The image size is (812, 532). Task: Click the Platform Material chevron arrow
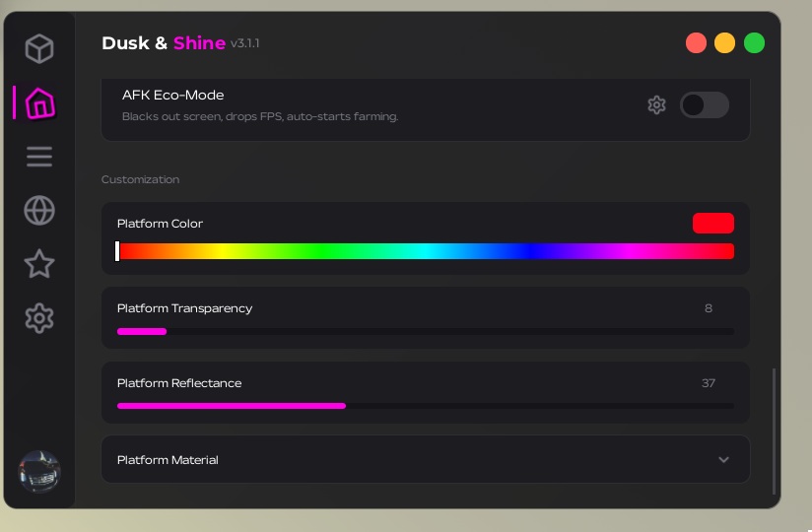click(723, 460)
